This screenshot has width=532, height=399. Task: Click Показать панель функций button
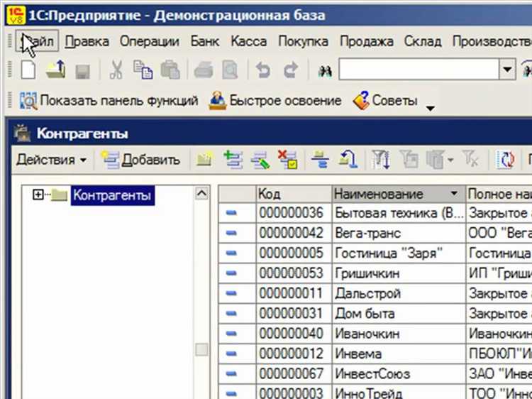[x=109, y=101]
